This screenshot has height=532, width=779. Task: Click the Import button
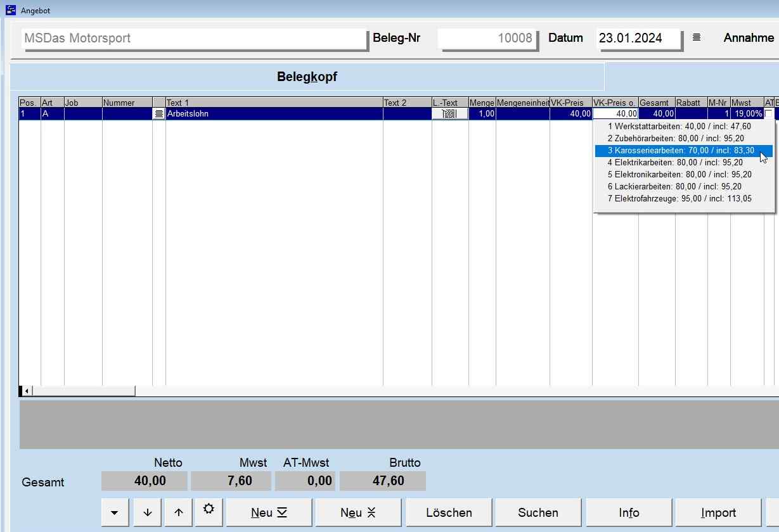718,512
